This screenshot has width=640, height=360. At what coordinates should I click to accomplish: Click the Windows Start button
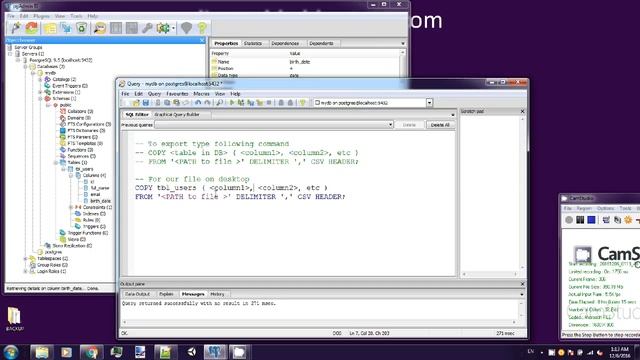[11, 352]
